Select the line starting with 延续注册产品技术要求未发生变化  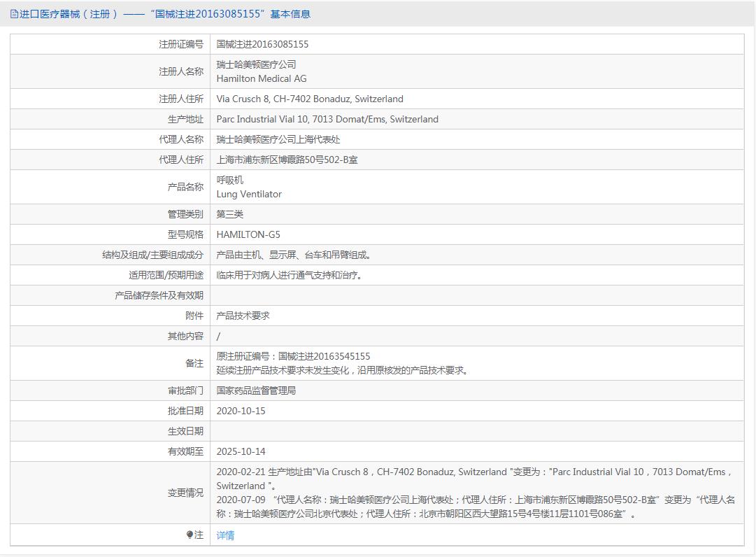click(x=342, y=370)
